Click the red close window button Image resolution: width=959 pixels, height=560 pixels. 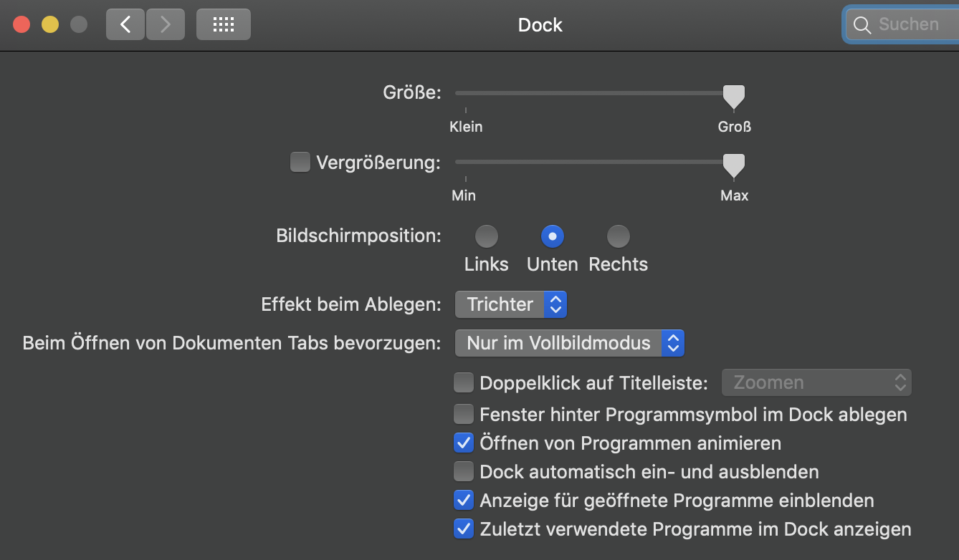coord(22,24)
